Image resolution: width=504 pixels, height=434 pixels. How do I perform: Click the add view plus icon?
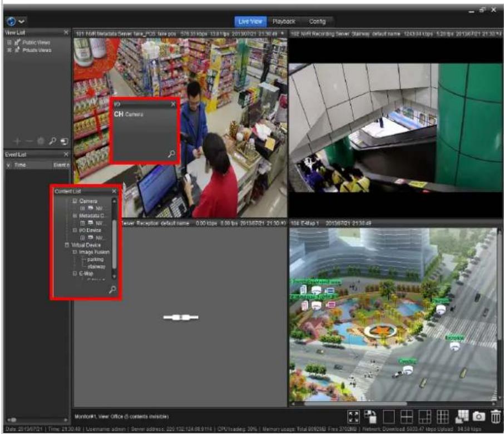[x=17, y=141]
